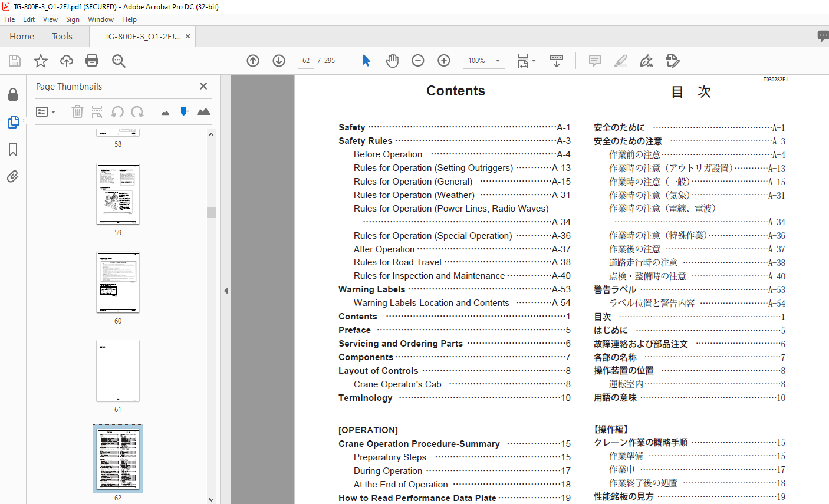Open the View menu
The image size is (829, 504).
click(51, 19)
